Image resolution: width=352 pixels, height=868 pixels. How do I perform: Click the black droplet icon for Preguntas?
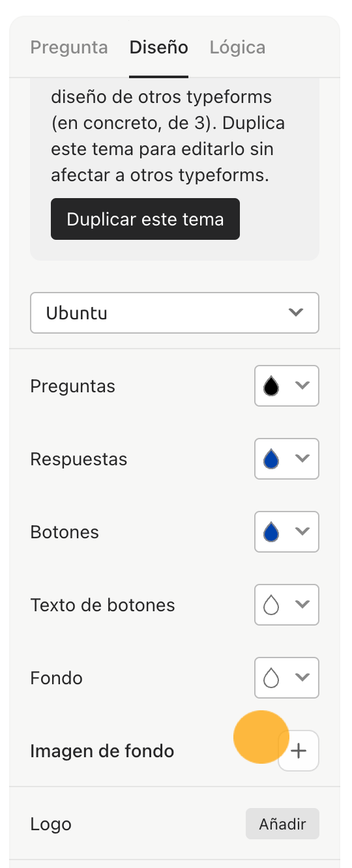(271, 386)
